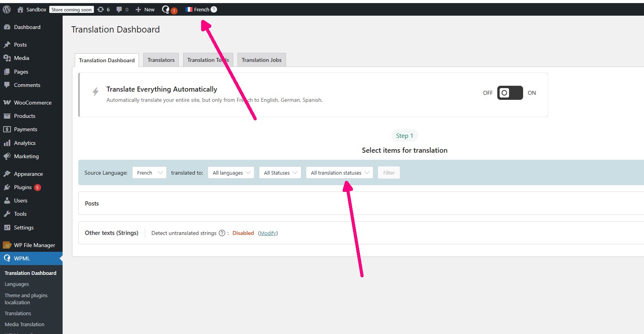644x334 pixels.
Task: Click the WooCommerce logo icon in sidebar
Action: coord(7,103)
